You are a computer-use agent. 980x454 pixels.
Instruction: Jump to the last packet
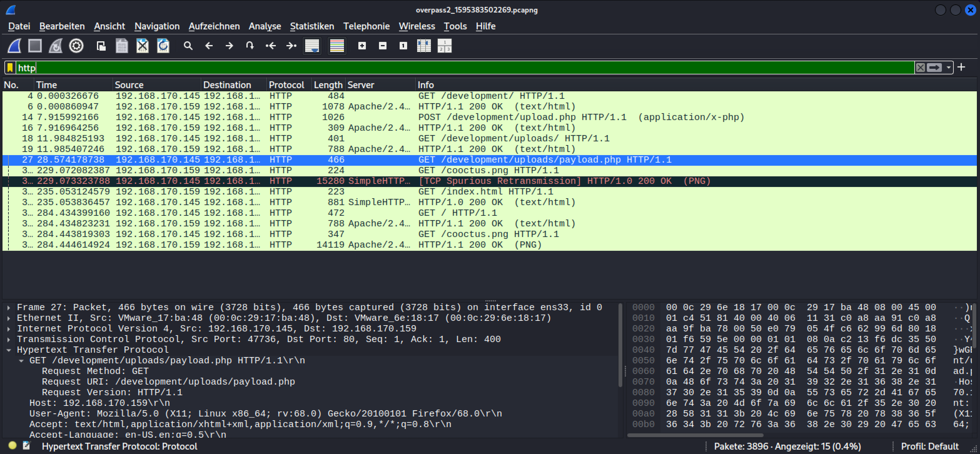coord(291,46)
